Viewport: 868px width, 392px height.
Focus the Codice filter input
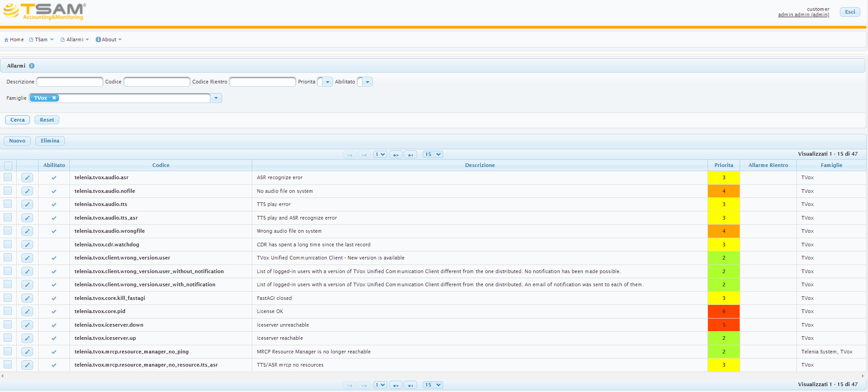click(157, 82)
